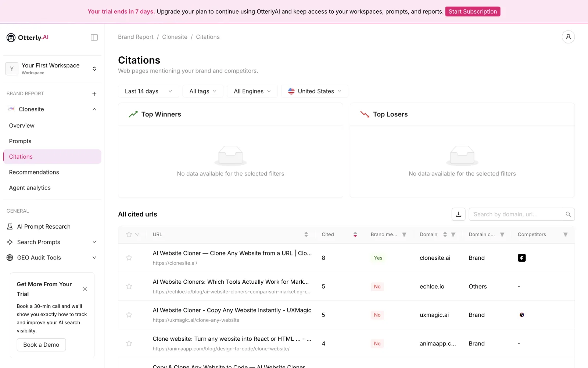Viewport: 588px width, 368px height.
Task: Filter the Competitors column
Action: [x=566, y=234]
